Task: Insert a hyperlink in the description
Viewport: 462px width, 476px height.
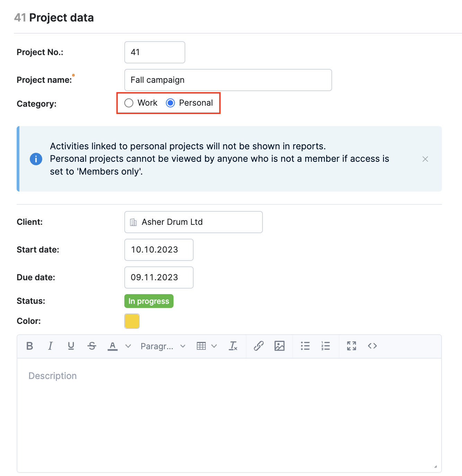Action: (258, 346)
